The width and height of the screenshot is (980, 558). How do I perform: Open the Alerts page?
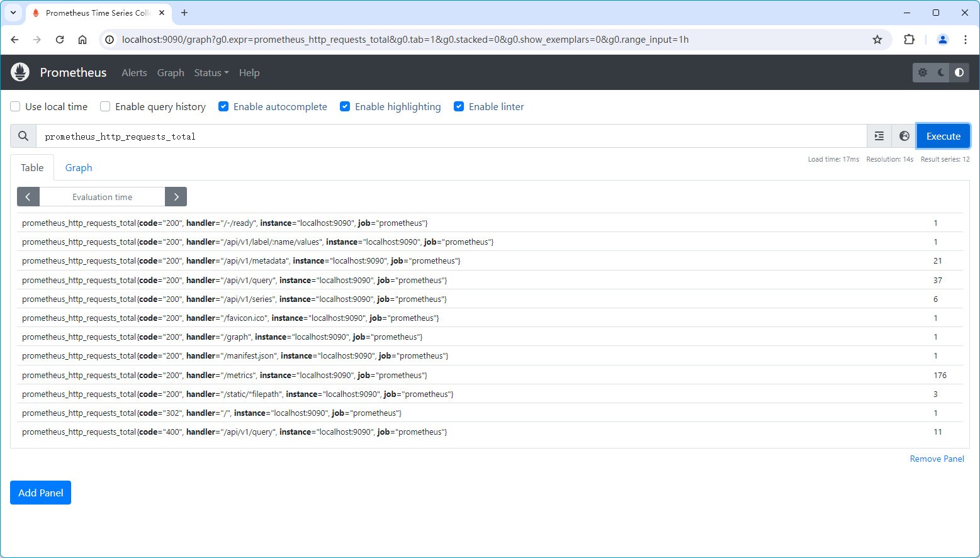(134, 72)
